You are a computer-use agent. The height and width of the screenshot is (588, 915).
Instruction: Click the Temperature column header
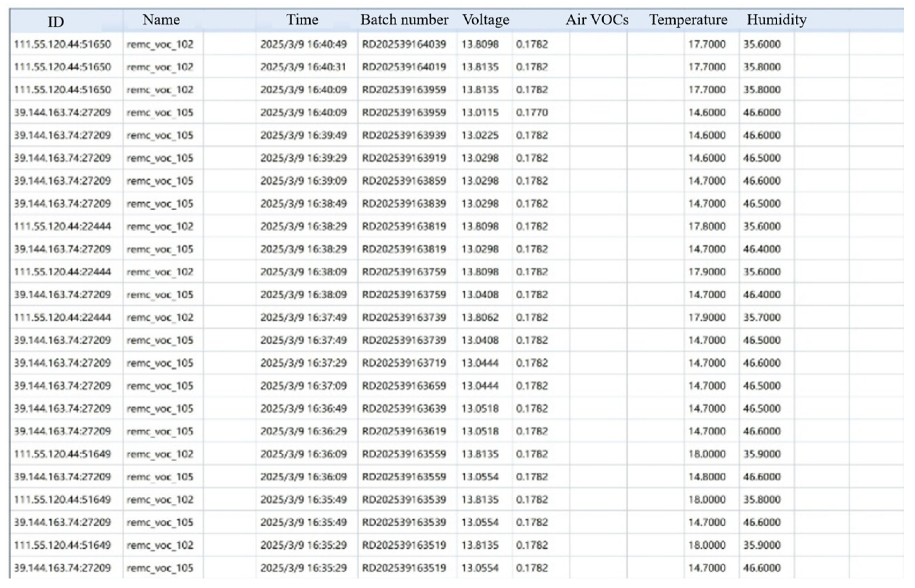click(x=688, y=20)
